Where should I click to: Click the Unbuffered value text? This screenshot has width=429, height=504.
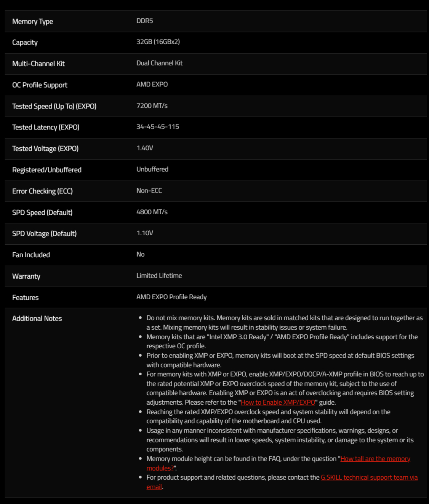(152, 169)
